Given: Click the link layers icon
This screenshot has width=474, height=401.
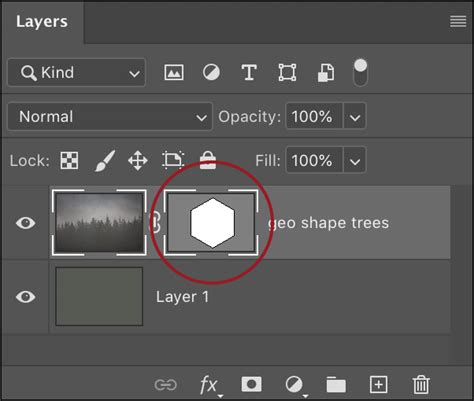Looking at the screenshot, I should [x=165, y=385].
